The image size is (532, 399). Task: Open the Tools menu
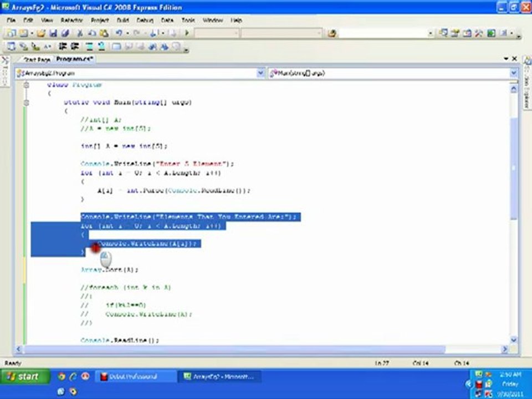point(188,21)
